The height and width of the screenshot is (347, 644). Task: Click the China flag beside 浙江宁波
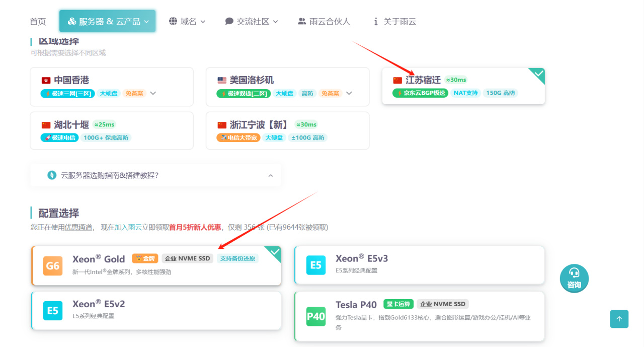(222, 125)
